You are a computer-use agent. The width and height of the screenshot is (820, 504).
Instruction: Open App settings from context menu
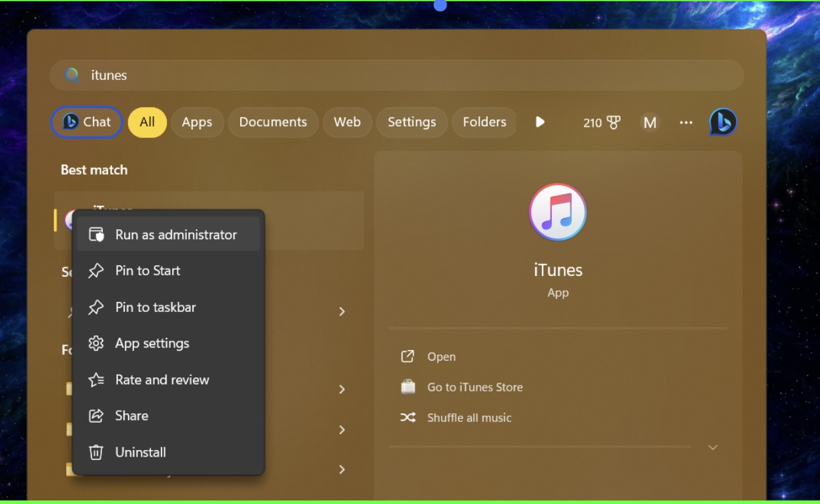(152, 343)
